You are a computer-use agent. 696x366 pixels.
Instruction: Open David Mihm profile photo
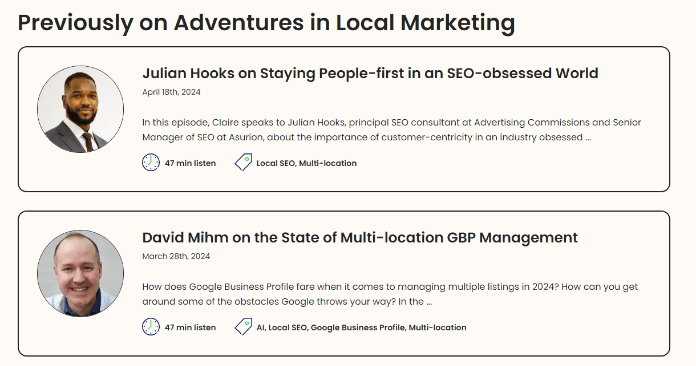pos(80,273)
